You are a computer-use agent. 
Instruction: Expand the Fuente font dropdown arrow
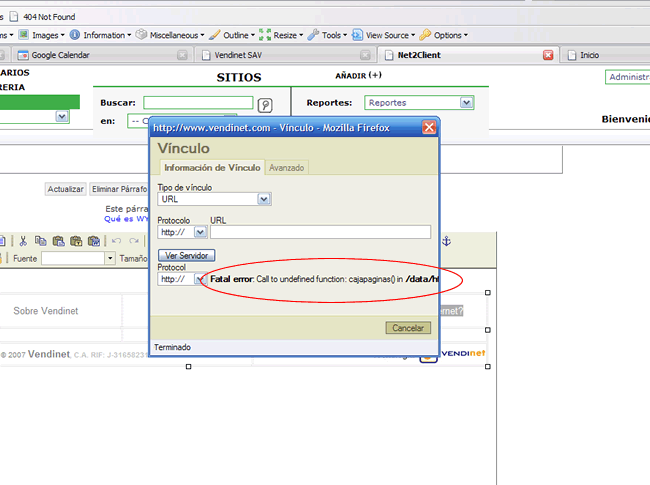110,258
